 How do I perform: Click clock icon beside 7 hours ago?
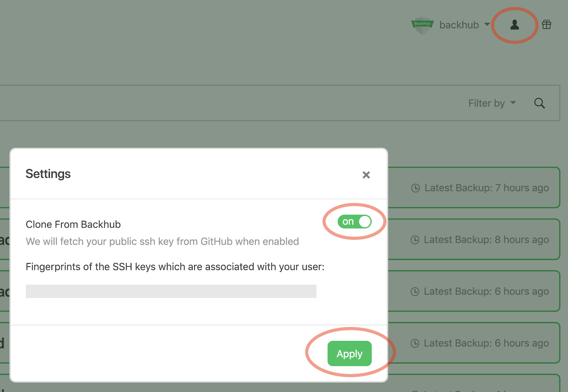(x=415, y=188)
